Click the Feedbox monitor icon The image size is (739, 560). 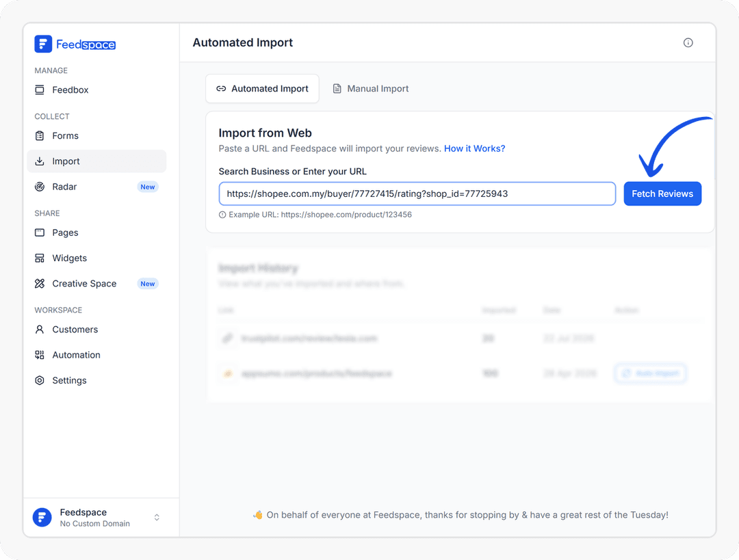pos(40,90)
